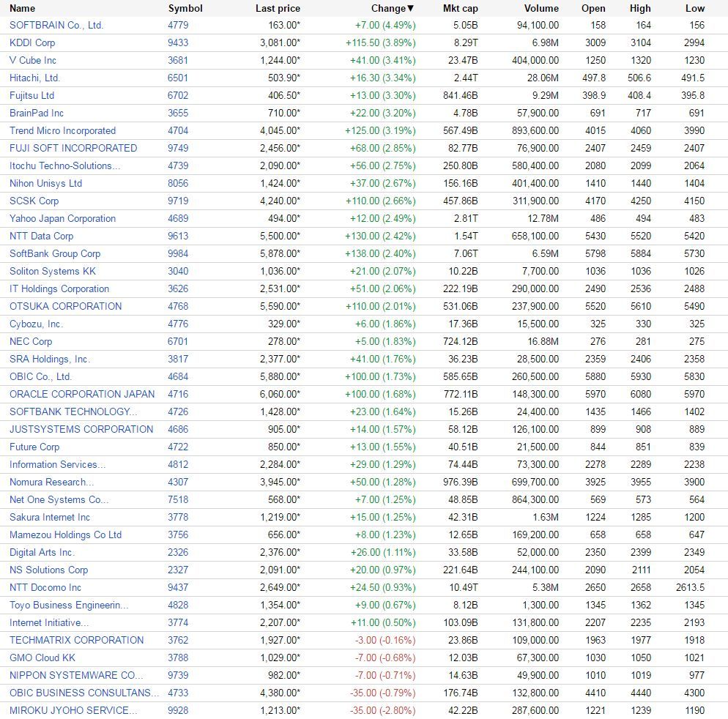Open Digital Arts Inc. link
The height and width of the screenshot is (719, 728).
(x=42, y=553)
